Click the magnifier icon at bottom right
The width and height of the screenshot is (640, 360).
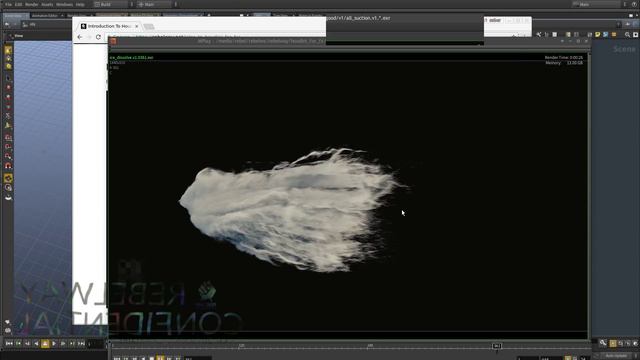click(603, 343)
